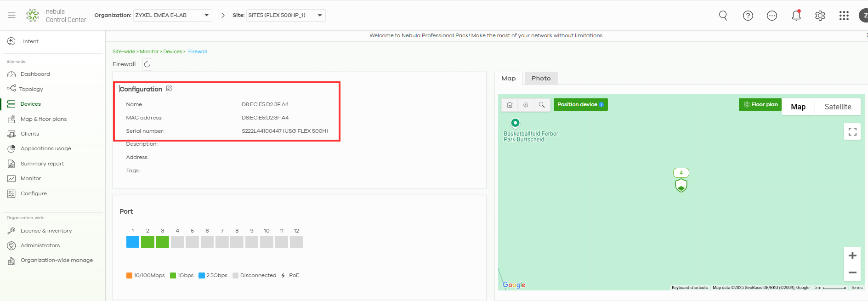The image size is (868, 301).
Task: Click the edit Configuration pencil icon
Action: pos(169,89)
